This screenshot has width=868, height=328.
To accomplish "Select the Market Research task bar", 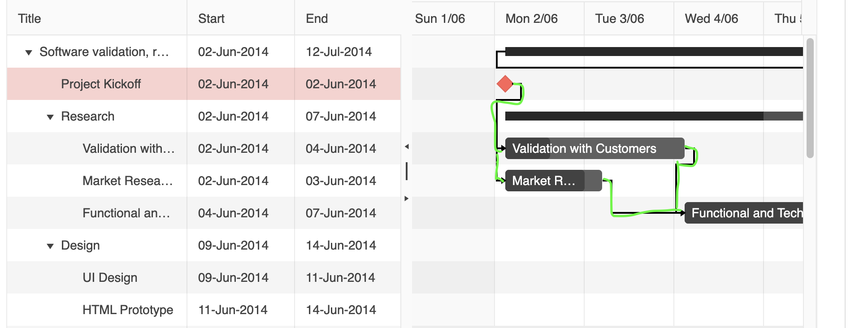I will click(x=553, y=181).
